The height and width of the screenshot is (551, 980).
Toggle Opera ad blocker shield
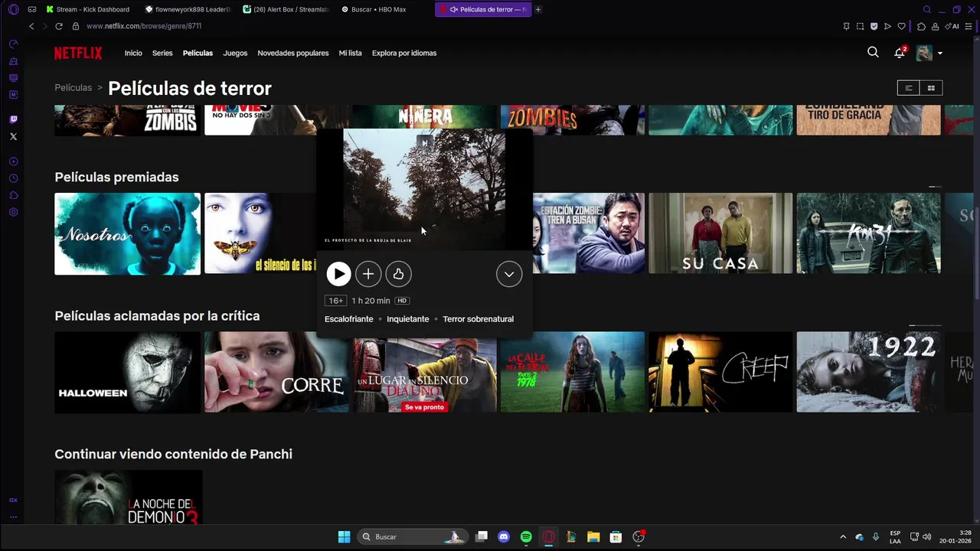(874, 26)
